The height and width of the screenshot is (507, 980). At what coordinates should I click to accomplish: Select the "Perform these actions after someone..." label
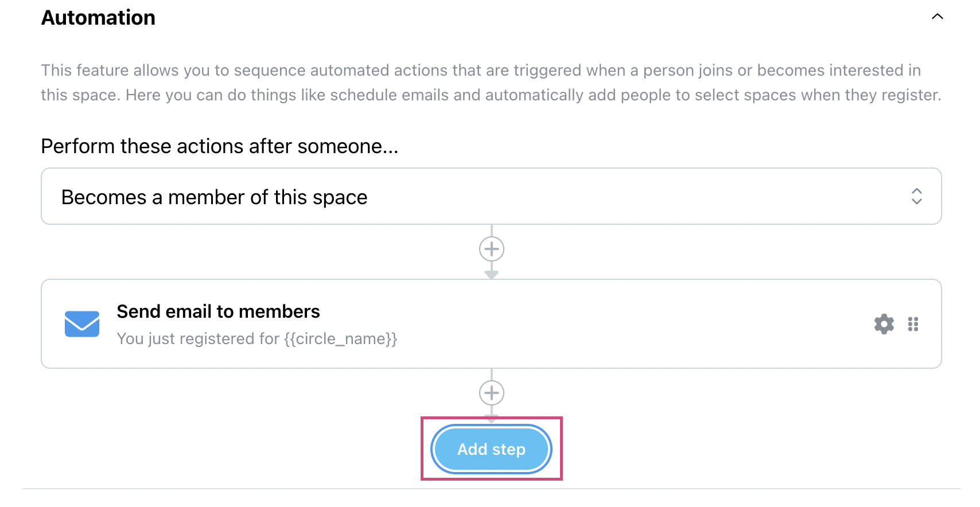tap(220, 146)
